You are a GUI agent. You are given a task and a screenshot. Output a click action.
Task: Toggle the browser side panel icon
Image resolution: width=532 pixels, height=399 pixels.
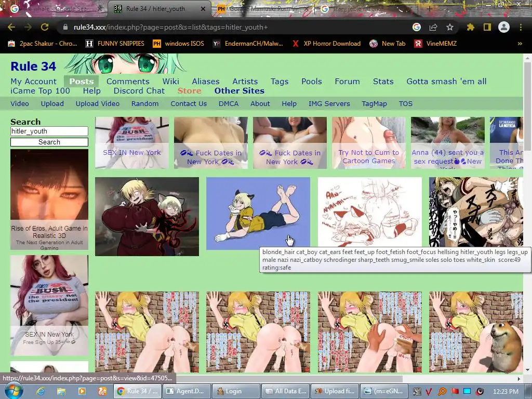(487, 27)
